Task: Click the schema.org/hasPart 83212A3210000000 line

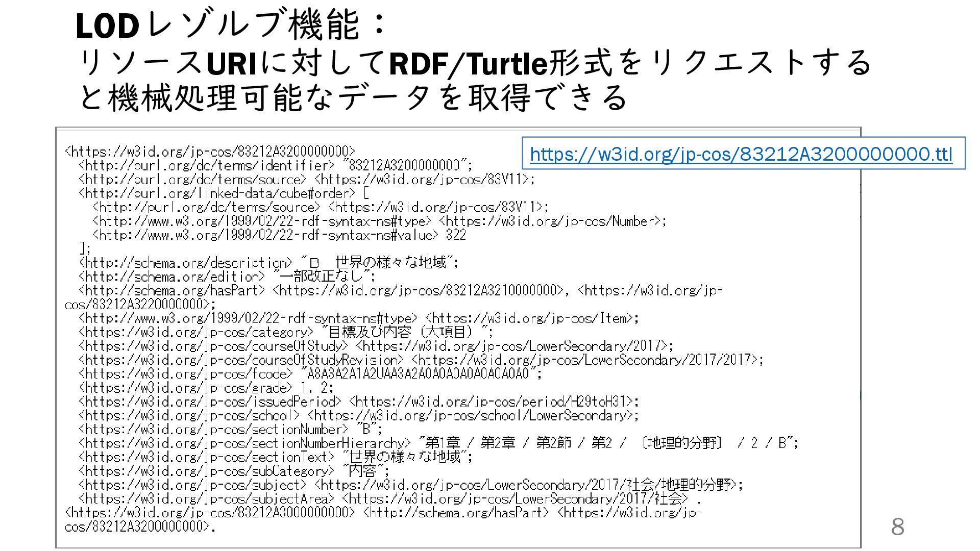Action: pyautogui.click(x=400, y=291)
